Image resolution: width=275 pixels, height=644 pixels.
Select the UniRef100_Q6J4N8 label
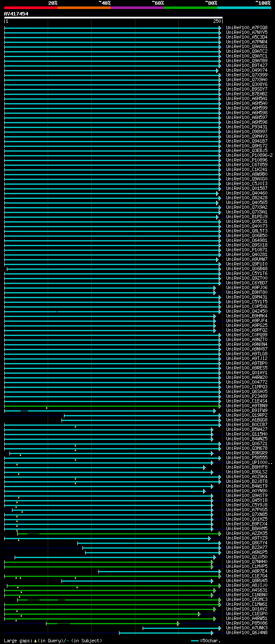coord(247,632)
